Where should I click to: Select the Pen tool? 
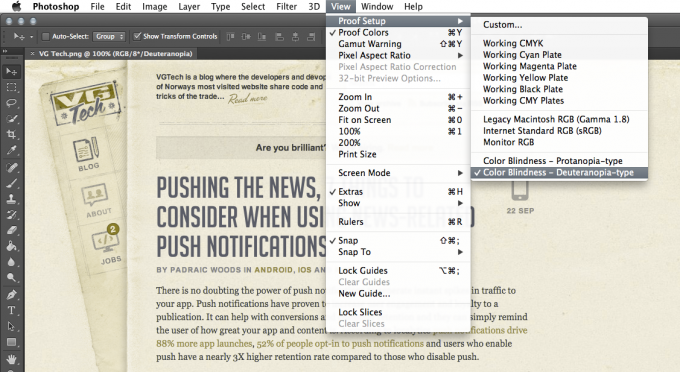[x=11, y=295]
